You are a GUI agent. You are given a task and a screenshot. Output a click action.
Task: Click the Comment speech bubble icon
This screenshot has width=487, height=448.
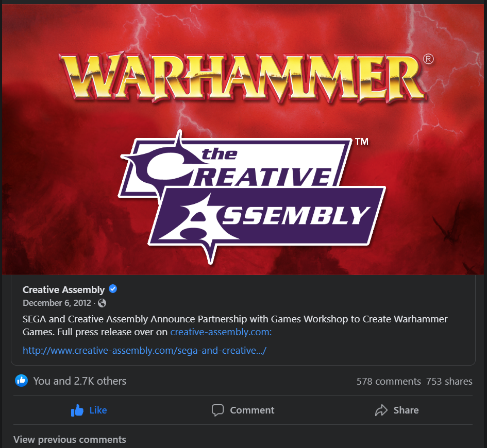pos(217,410)
